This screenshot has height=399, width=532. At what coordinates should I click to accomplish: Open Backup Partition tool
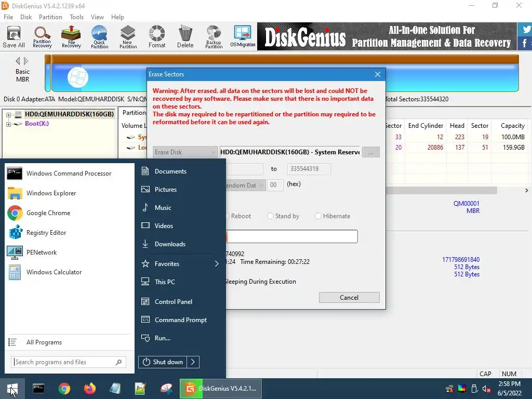(214, 37)
